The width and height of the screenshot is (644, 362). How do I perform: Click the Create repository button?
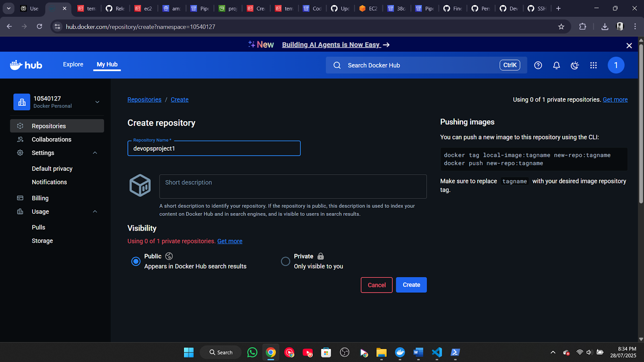[x=411, y=285]
